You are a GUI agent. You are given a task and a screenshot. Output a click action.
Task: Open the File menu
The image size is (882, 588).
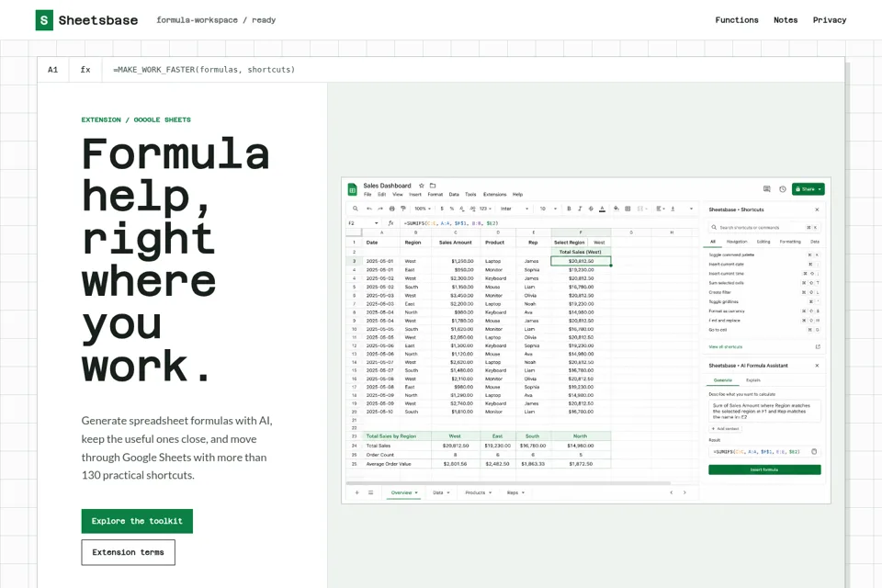pyautogui.click(x=367, y=194)
